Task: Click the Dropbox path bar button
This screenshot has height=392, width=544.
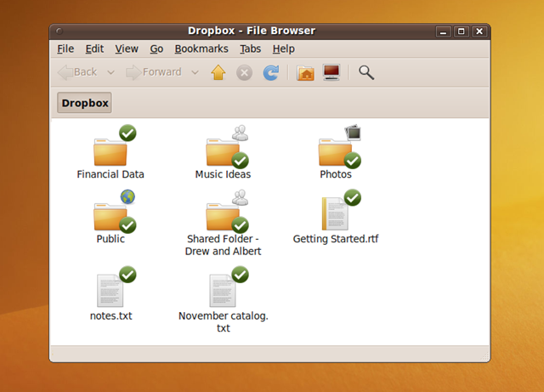Action: [85, 103]
